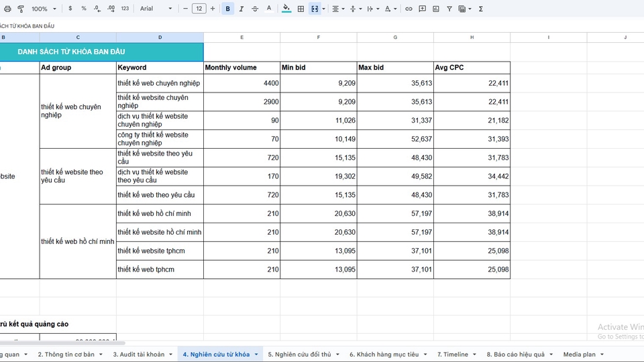Toggle bold formatting
This screenshot has width=644, height=362.
[x=228, y=9]
